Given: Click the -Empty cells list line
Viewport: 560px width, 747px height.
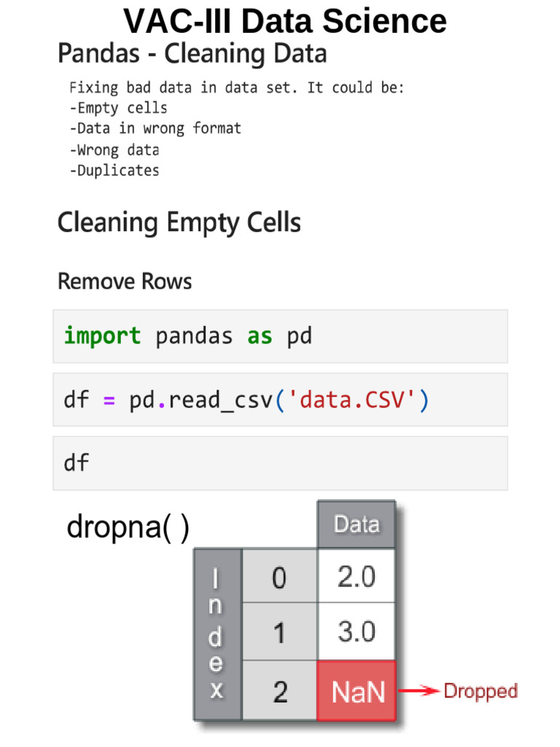Looking at the screenshot, I should pyautogui.click(x=119, y=108).
